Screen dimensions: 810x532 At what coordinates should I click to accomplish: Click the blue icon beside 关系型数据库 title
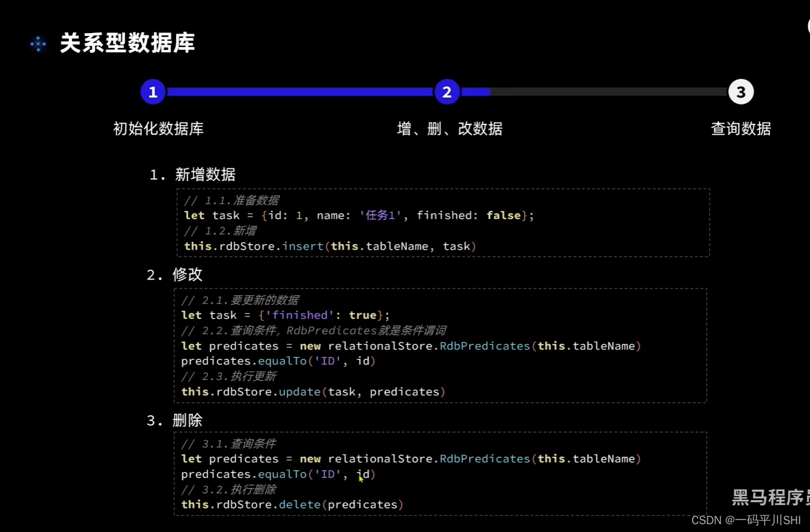[38, 43]
